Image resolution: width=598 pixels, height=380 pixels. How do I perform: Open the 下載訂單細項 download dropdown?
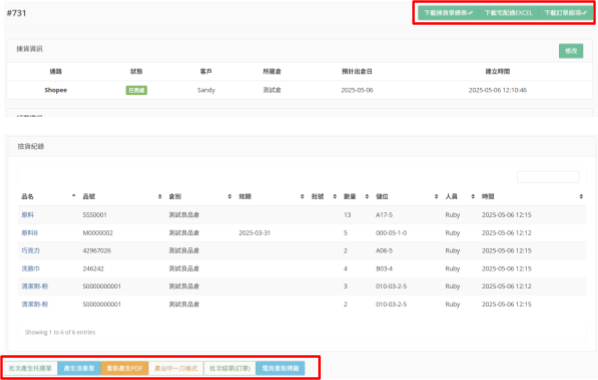click(x=565, y=13)
